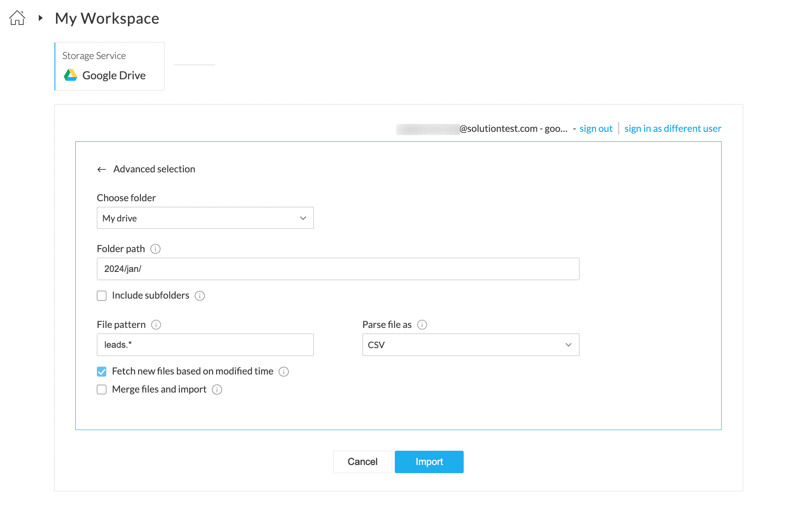Screen dimensions: 812x524
Task: Click the Merge files and import info icon
Action: (x=217, y=390)
